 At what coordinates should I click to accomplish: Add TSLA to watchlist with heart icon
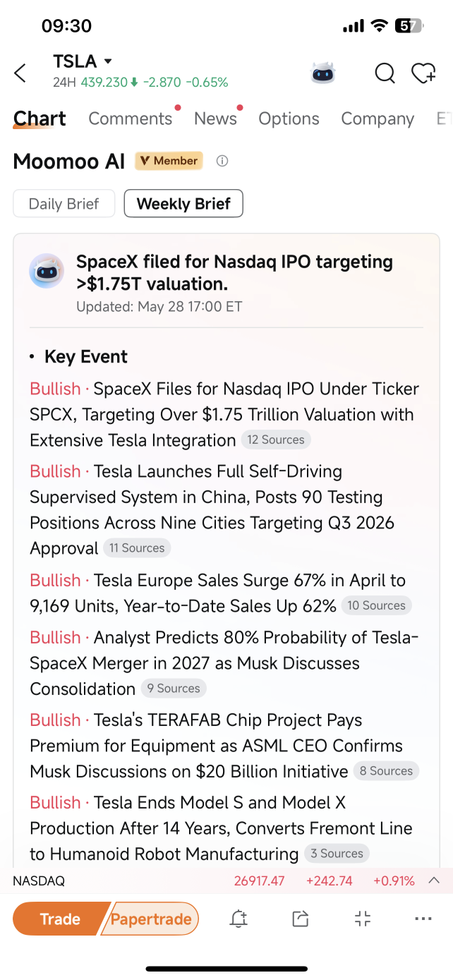[423, 73]
